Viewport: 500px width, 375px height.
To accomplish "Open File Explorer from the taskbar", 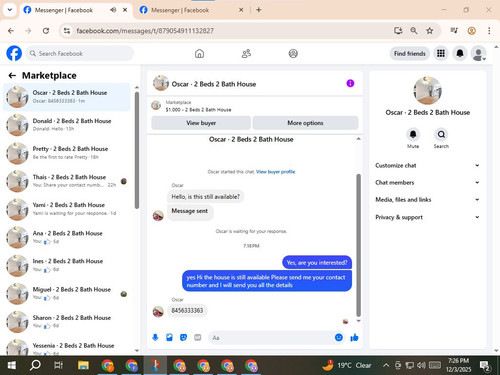I will click(x=83, y=365).
